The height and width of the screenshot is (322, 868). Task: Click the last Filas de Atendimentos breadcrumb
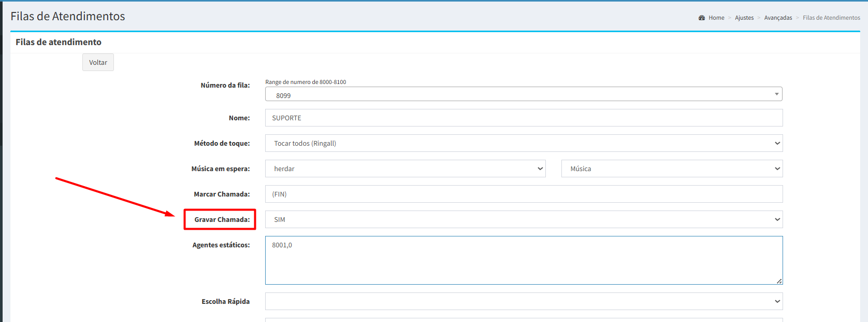click(831, 18)
